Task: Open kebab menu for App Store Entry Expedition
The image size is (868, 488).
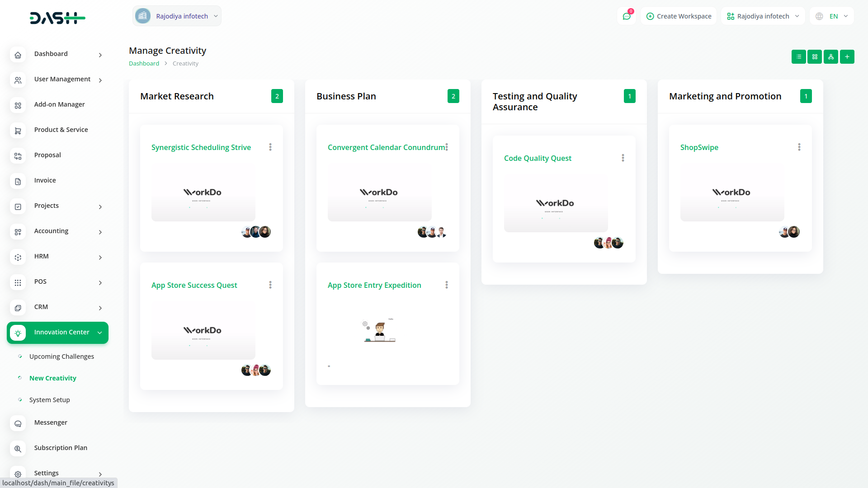Action: pos(447,285)
